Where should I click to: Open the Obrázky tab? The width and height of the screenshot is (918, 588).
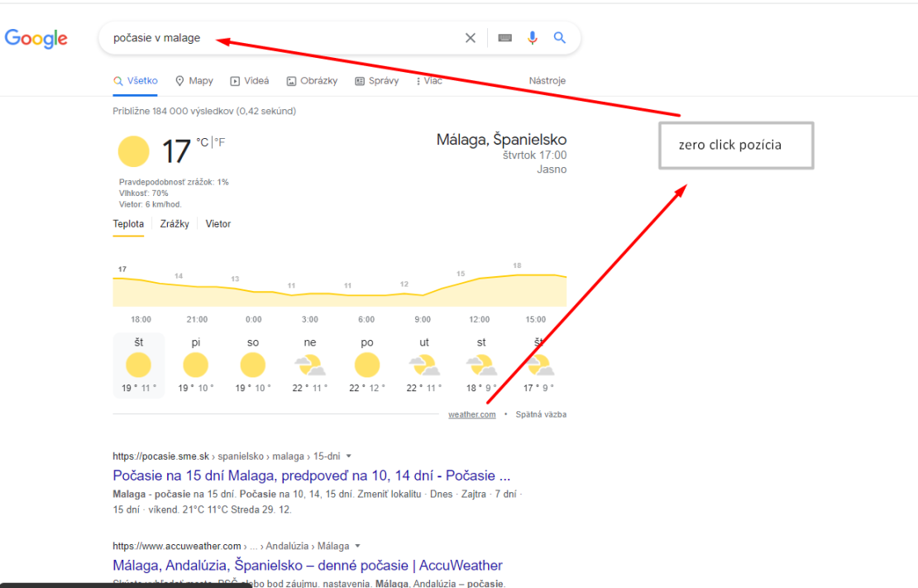point(312,81)
